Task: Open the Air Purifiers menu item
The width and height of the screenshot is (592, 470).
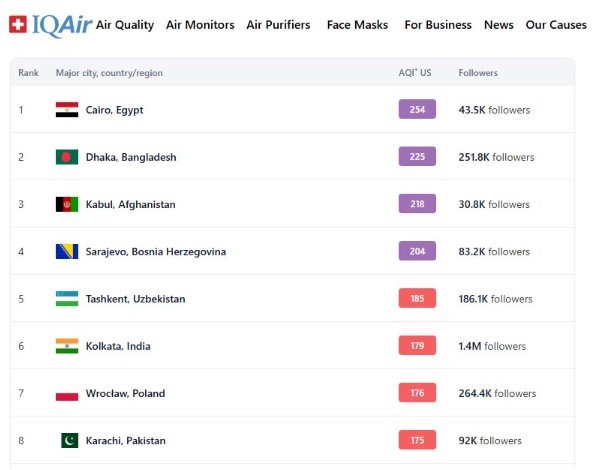Action: [x=278, y=25]
